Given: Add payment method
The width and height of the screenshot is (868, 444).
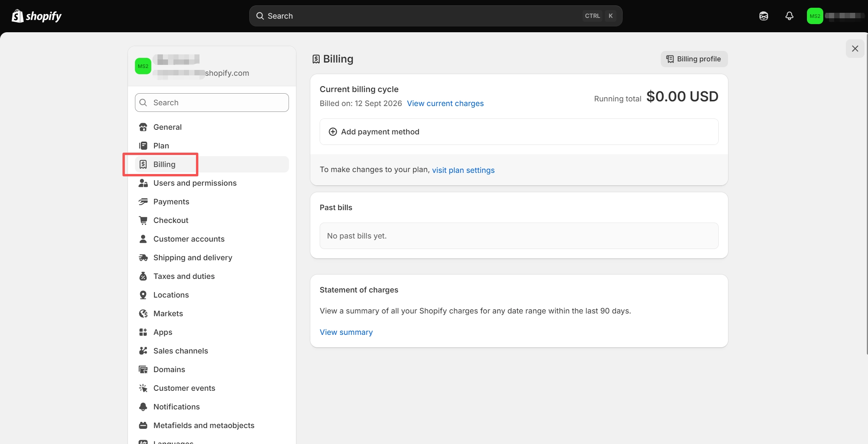Looking at the screenshot, I should (x=519, y=132).
